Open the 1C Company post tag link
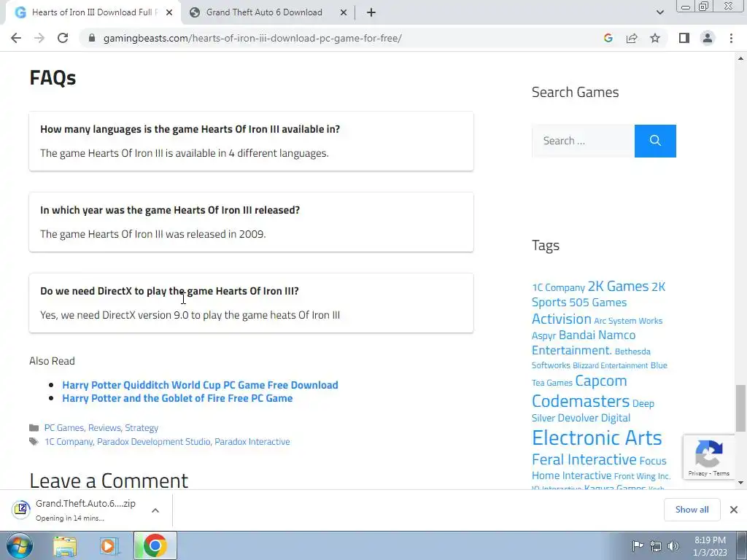The height and width of the screenshot is (560, 747). 69,441
